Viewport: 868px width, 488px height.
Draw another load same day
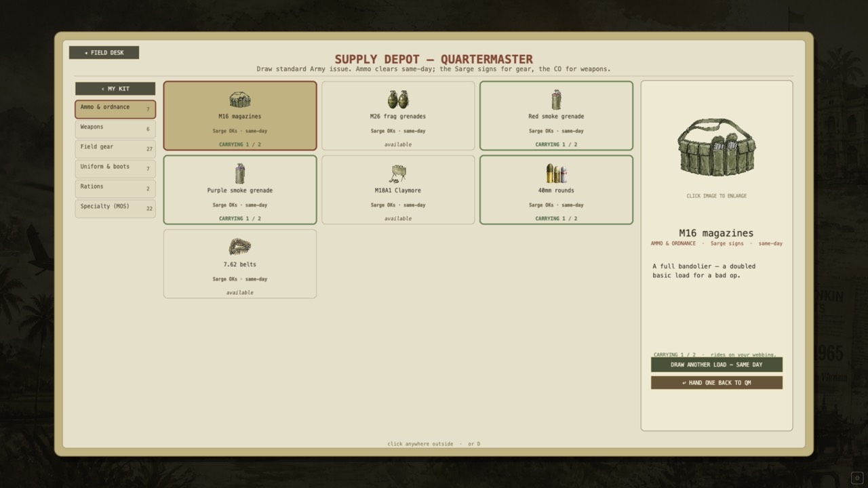[x=717, y=365]
